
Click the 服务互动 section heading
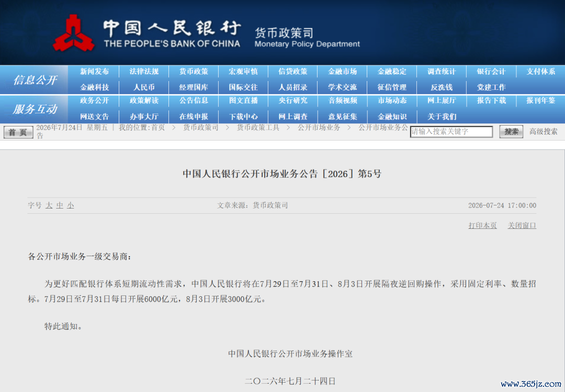tap(35, 109)
